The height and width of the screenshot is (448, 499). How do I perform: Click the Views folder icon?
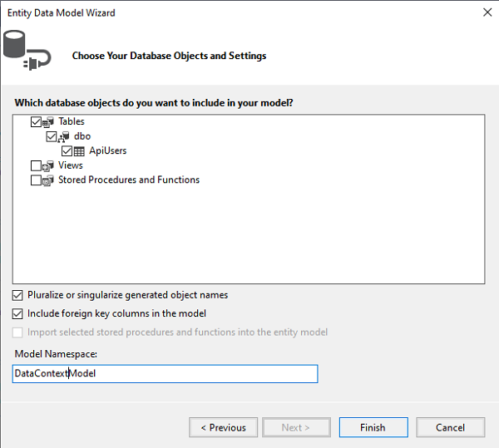[x=48, y=166]
